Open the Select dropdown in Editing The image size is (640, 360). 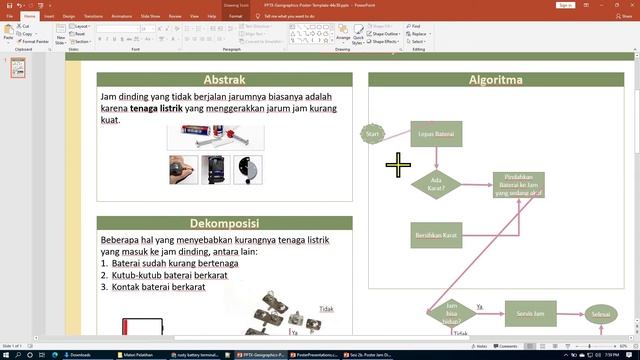coord(416,42)
